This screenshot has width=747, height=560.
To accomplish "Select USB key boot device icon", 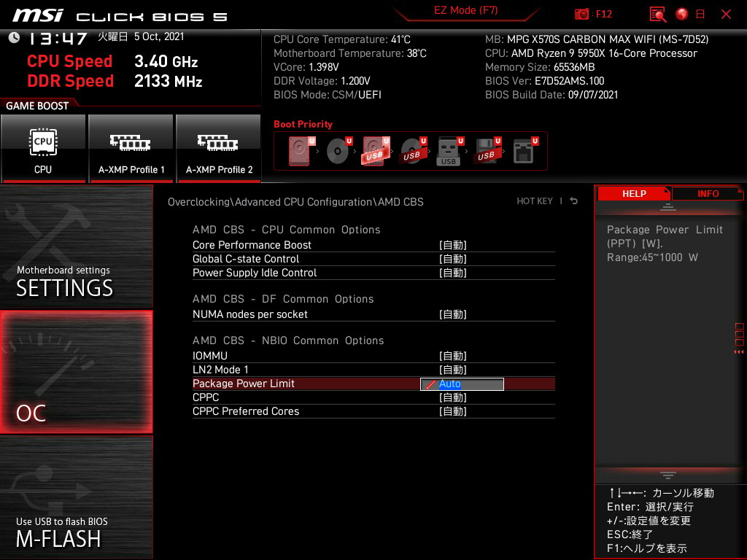I will click(449, 151).
